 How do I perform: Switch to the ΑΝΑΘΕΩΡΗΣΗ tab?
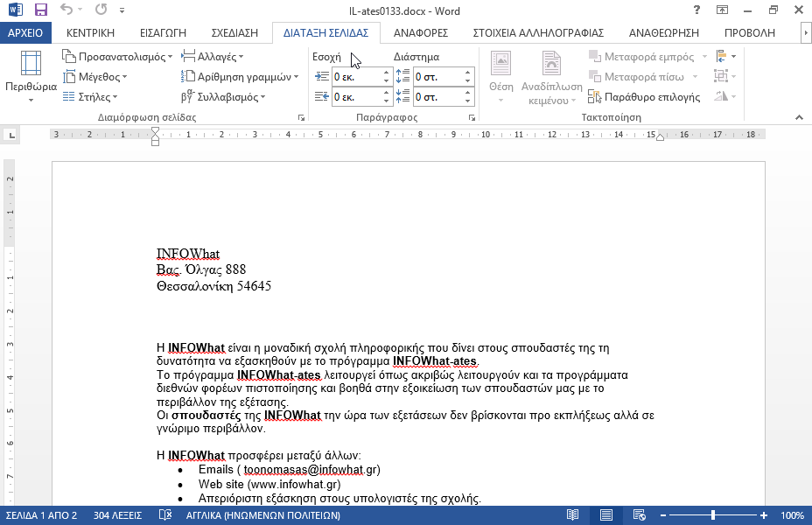coord(664,32)
